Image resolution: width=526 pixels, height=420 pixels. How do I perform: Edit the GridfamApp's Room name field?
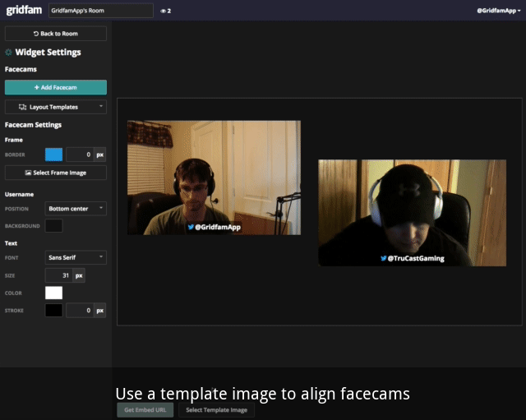101,11
